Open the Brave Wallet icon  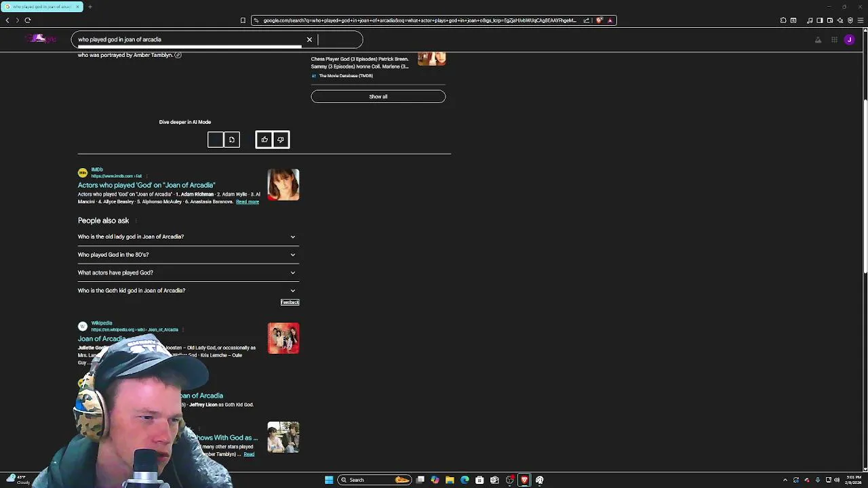point(830,20)
